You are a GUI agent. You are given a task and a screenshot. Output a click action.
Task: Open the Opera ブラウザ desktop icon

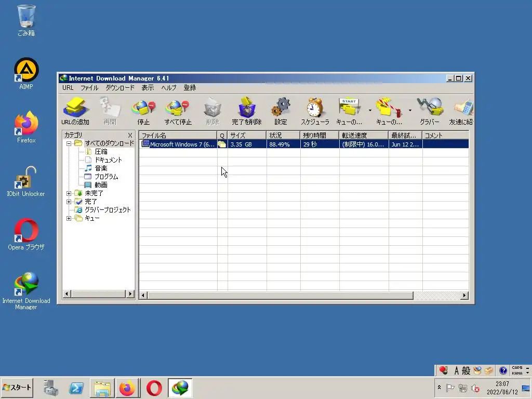tap(26, 234)
